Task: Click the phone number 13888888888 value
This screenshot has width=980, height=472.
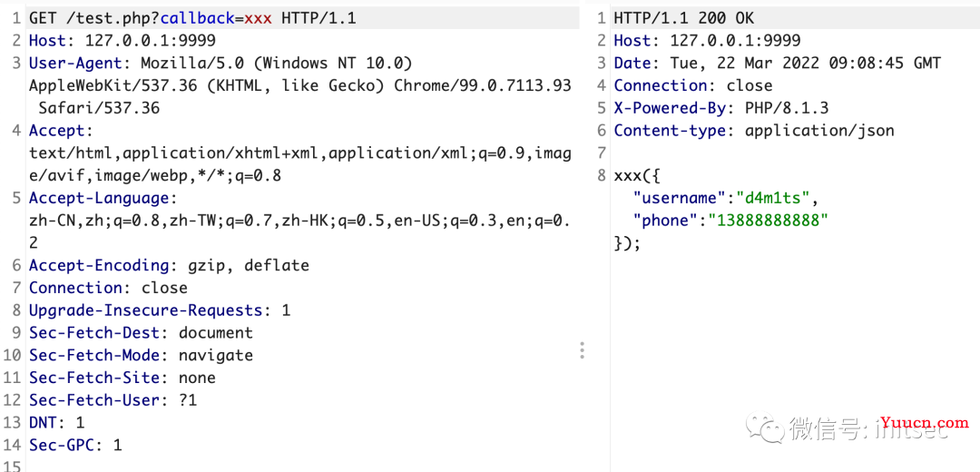Action: click(769, 221)
